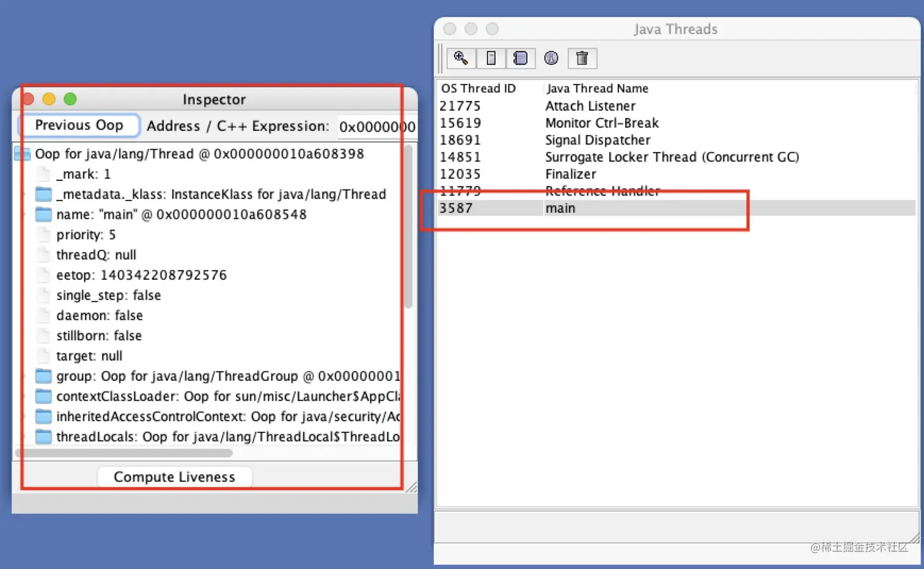The width and height of the screenshot is (924, 569).
Task: Select the Finalizer thread row
Action: [x=676, y=174]
